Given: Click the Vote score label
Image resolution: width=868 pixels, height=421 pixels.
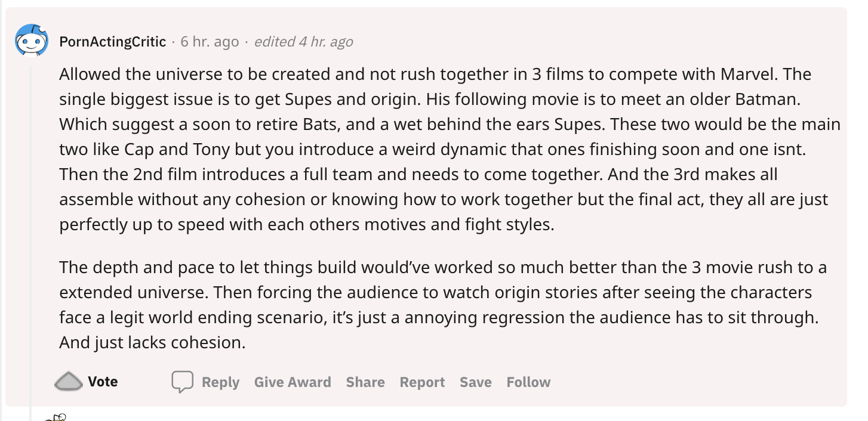Looking at the screenshot, I should pos(103,382).
